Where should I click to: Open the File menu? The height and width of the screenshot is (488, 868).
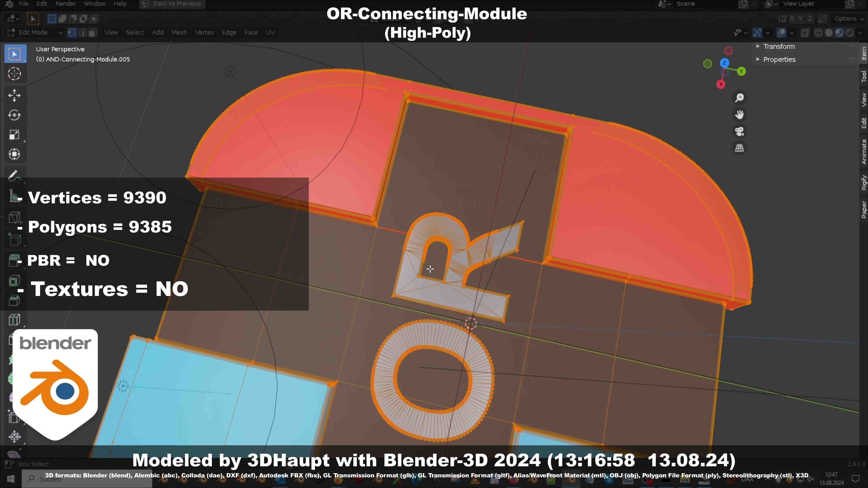23,4
